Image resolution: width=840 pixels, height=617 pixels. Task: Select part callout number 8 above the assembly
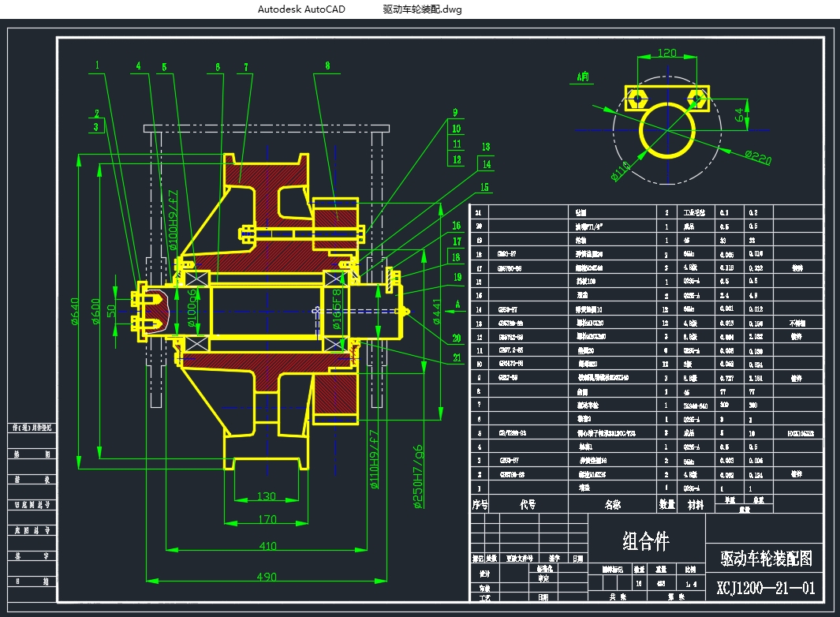[x=327, y=66]
